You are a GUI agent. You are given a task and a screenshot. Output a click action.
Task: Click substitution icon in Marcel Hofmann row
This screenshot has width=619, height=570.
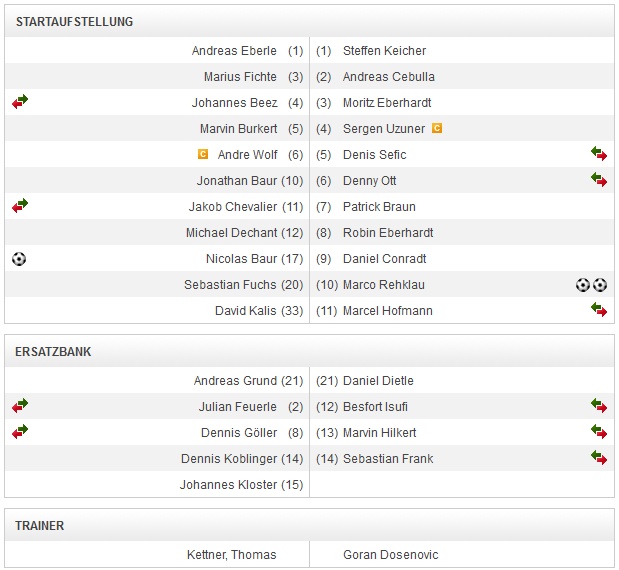[x=599, y=310]
